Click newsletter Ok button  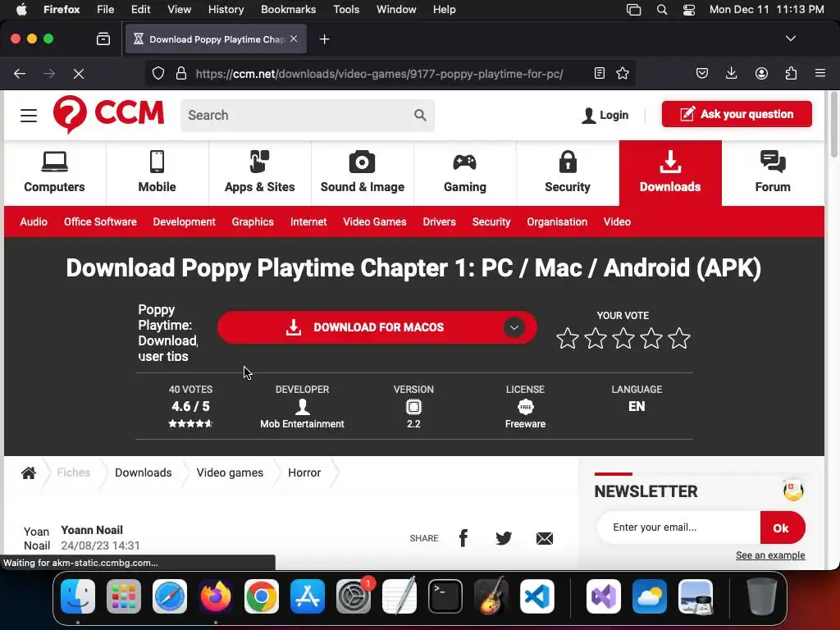(x=782, y=527)
